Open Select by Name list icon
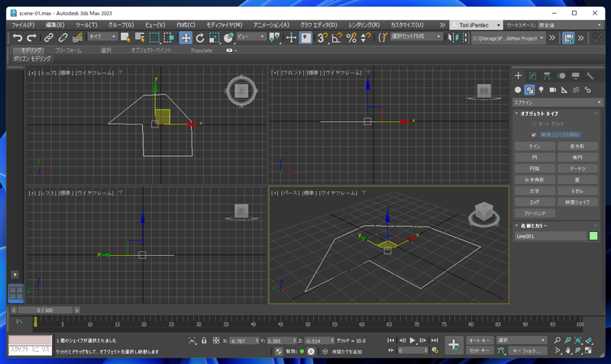 [140, 37]
